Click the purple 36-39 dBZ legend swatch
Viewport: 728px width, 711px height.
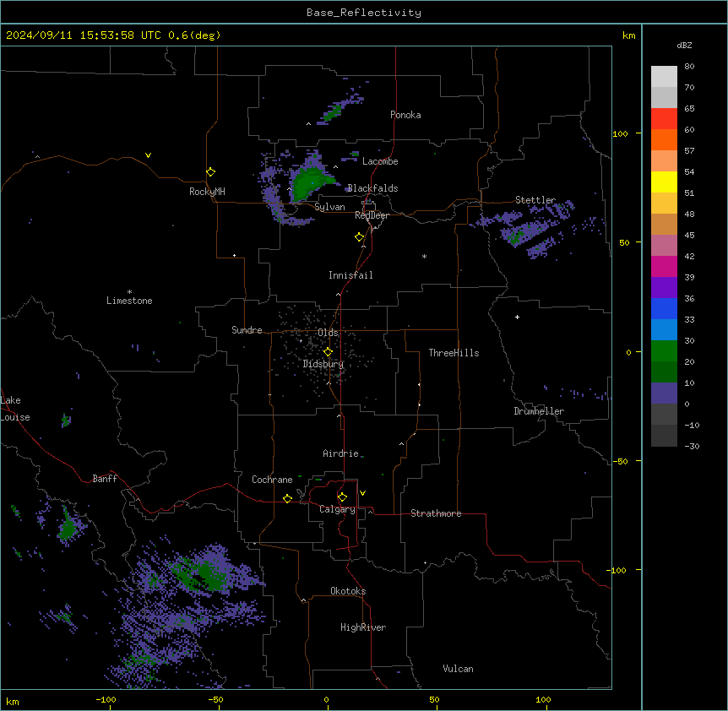[x=664, y=288]
